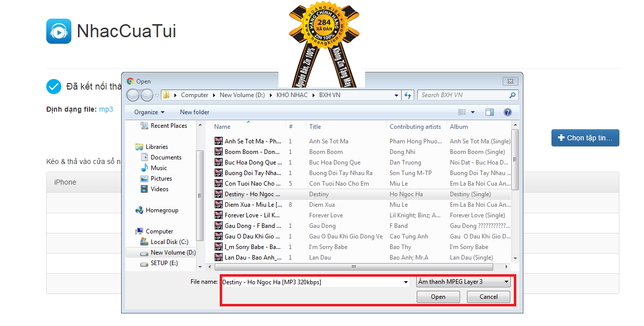Select the iPhone header in the device table
Image resolution: width=644 pixels, height=326 pixels.
click(x=65, y=182)
